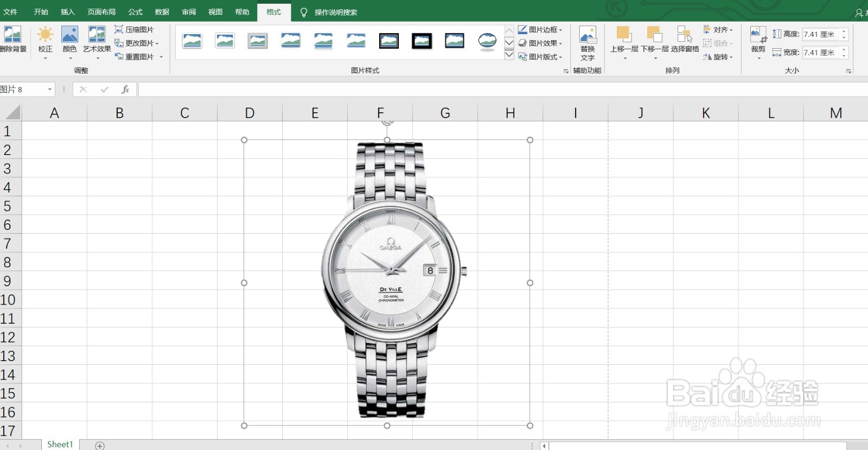Select column J header
The image size is (868, 450).
coord(641,113)
